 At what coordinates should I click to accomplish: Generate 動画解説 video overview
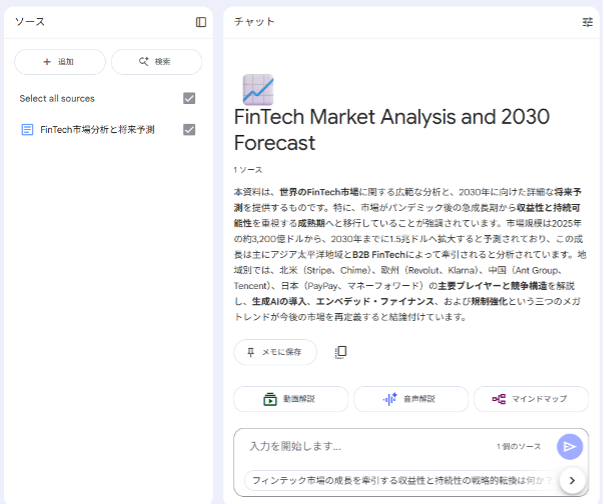click(x=290, y=399)
